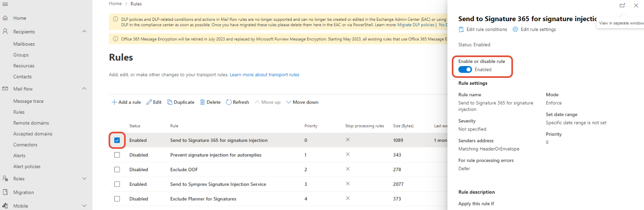Click the Duplicate copy icon
This screenshot has height=210, width=644.
click(x=170, y=102)
